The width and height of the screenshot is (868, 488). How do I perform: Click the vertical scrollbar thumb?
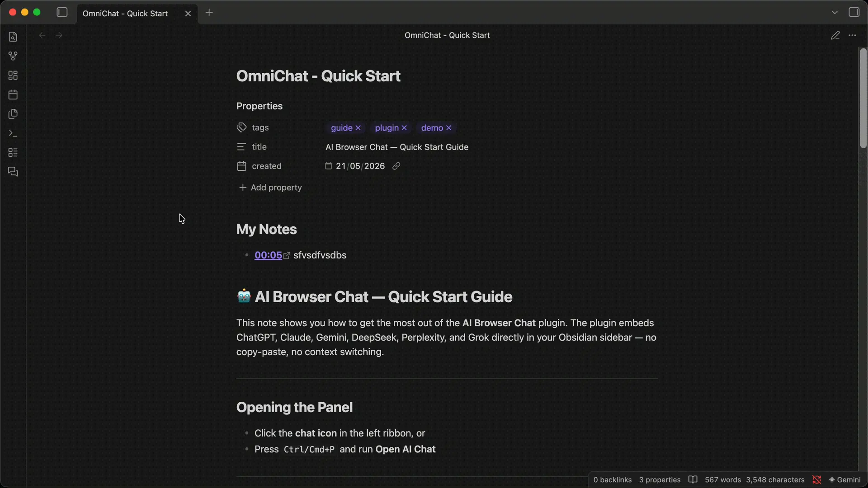(863, 99)
